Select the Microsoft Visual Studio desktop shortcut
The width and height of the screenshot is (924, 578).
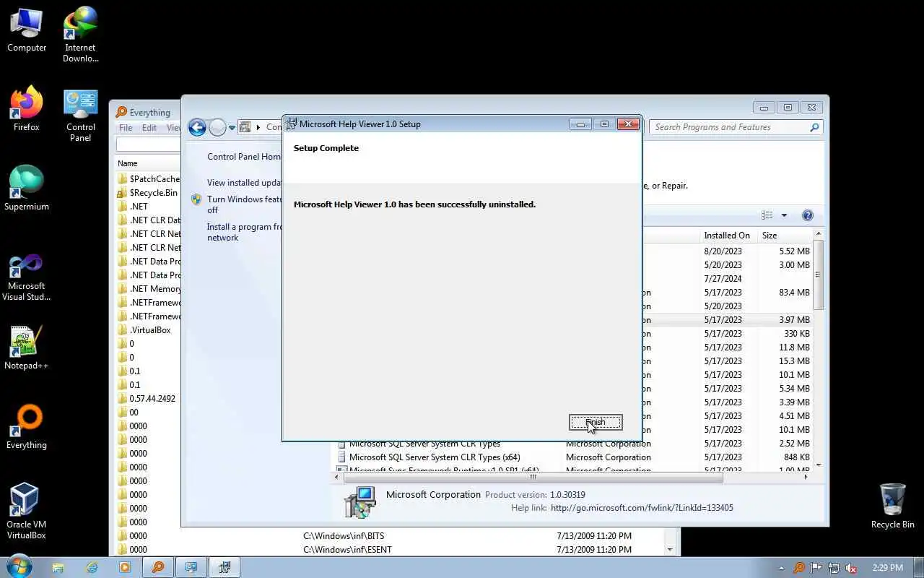pyautogui.click(x=27, y=278)
